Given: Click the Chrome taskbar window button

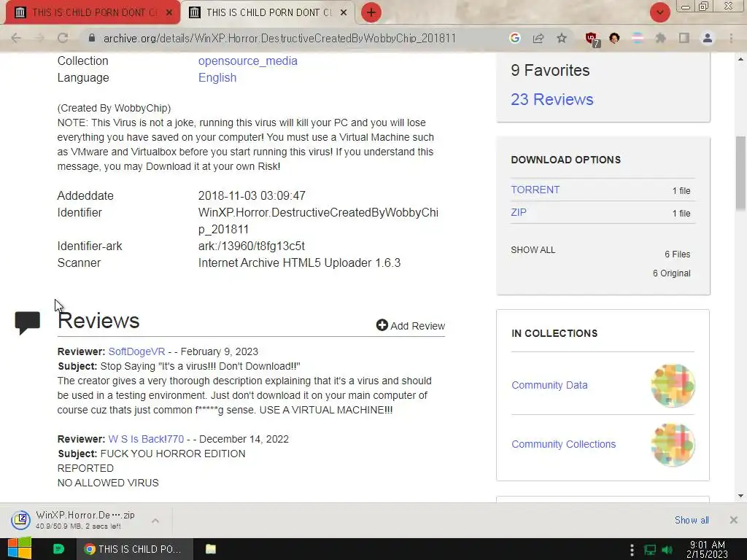Looking at the screenshot, I should 135,549.
